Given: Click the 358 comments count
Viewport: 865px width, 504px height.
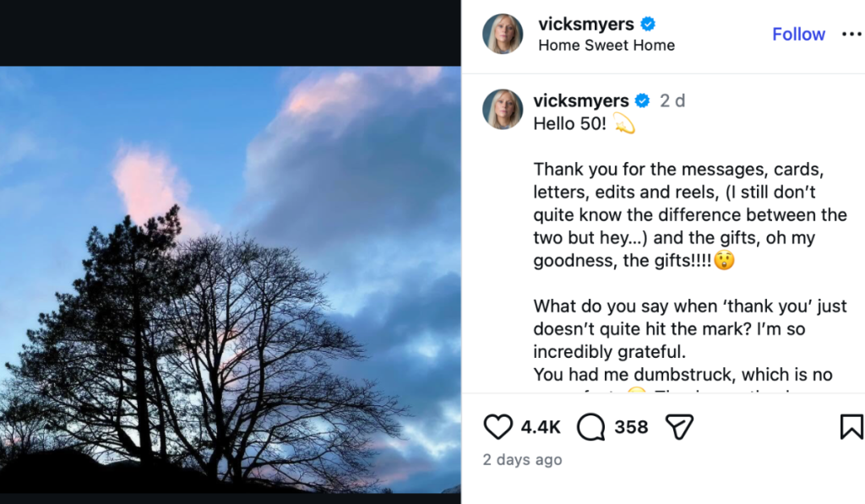Looking at the screenshot, I should (631, 427).
